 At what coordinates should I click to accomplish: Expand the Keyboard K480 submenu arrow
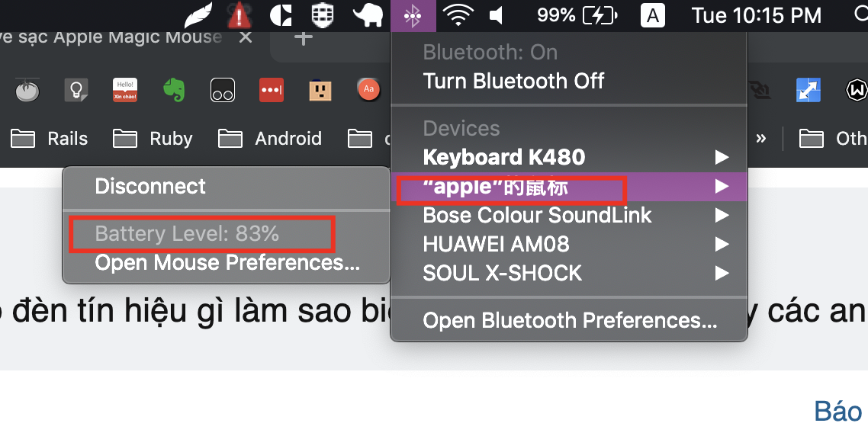(722, 158)
